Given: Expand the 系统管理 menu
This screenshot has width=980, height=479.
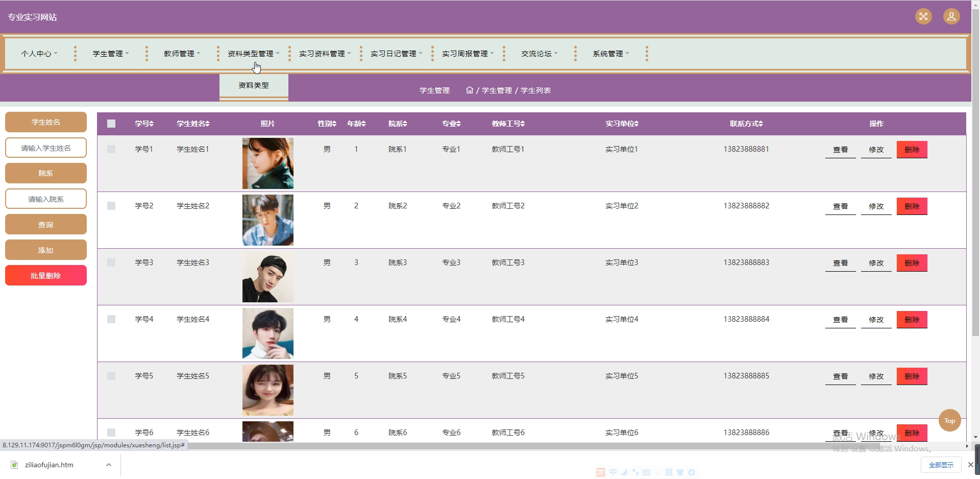Looking at the screenshot, I should [611, 54].
